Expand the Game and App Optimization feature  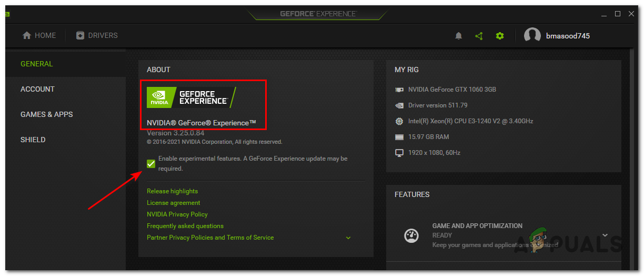click(x=605, y=235)
